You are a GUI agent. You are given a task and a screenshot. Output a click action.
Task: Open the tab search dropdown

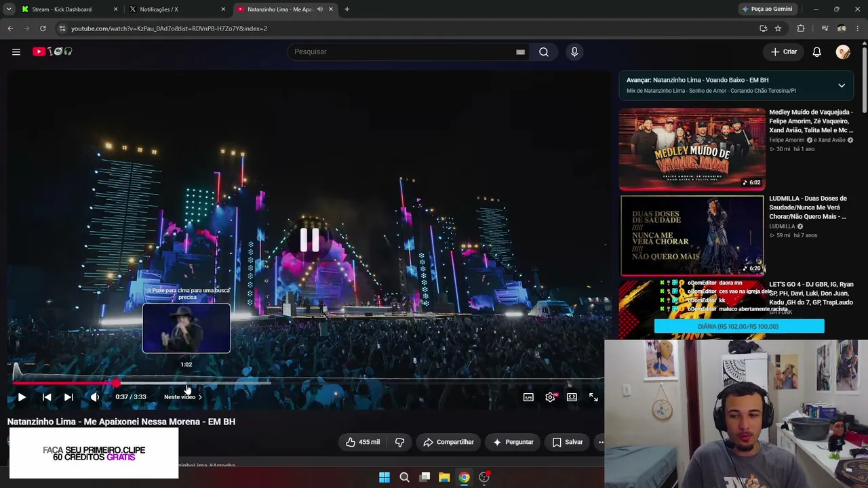pyautogui.click(x=9, y=9)
